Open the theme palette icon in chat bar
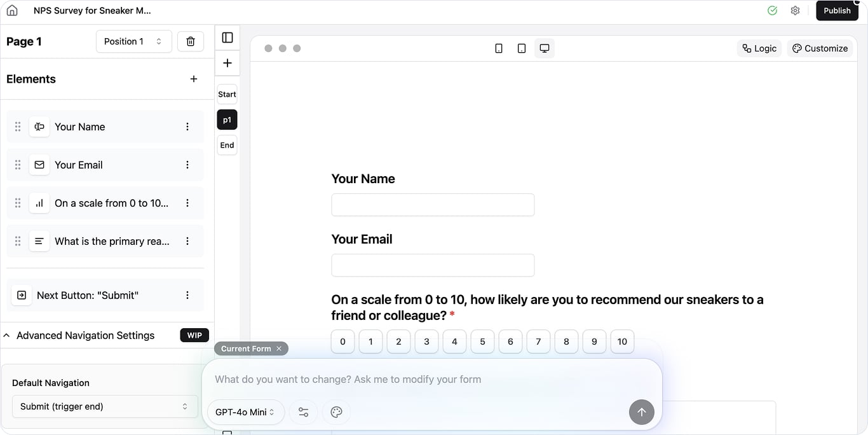 pos(337,412)
